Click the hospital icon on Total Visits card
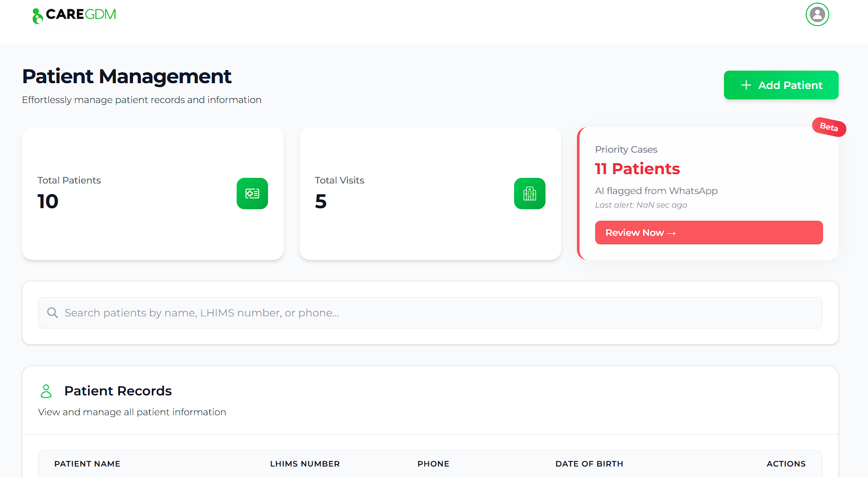Viewport: 868px width, 477px height. tap(529, 194)
